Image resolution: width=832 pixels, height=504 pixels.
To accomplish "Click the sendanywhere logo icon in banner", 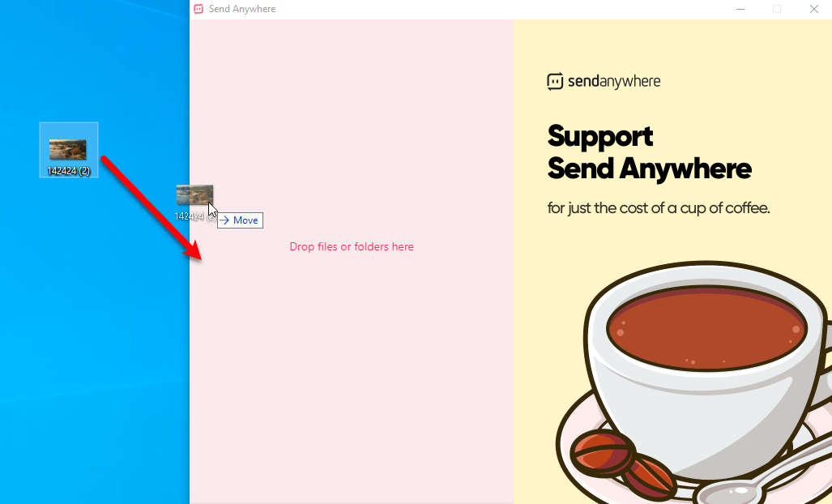I will pos(555,82).
